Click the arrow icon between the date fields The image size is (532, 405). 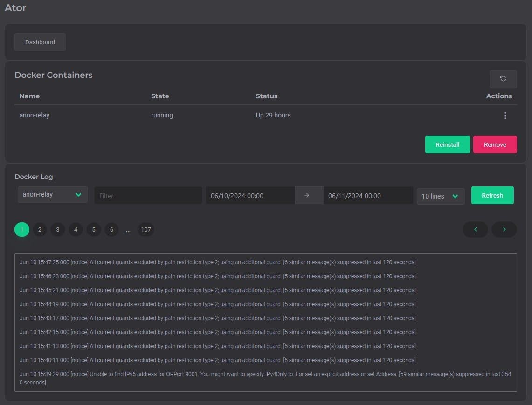pos(309,195)
